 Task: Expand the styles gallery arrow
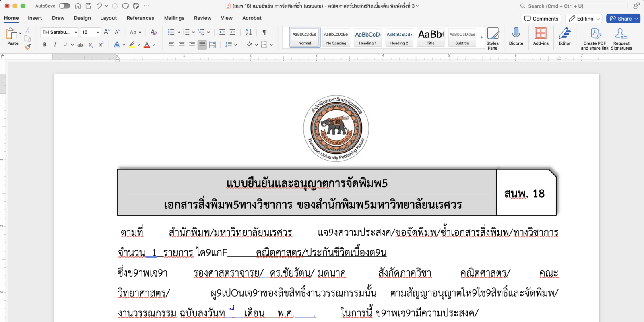(481, 37)
